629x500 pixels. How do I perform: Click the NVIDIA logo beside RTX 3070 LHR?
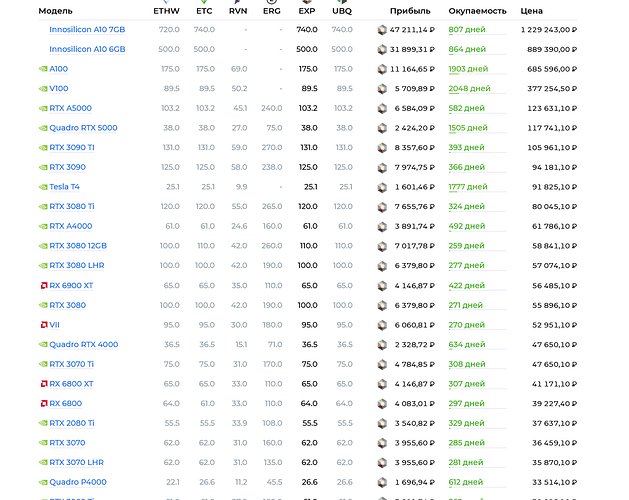43,463
